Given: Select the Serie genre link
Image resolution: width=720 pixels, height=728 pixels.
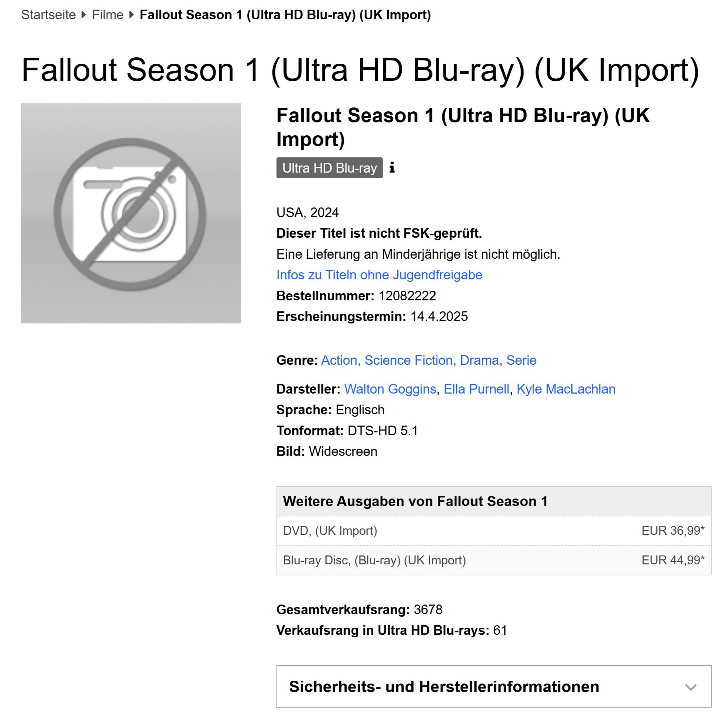Looking at the screenshot, I should (x=521, y=360).
